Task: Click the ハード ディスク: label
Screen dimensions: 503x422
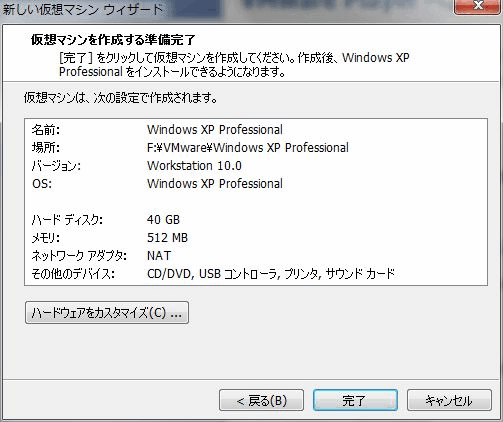Action: (67, 220)
